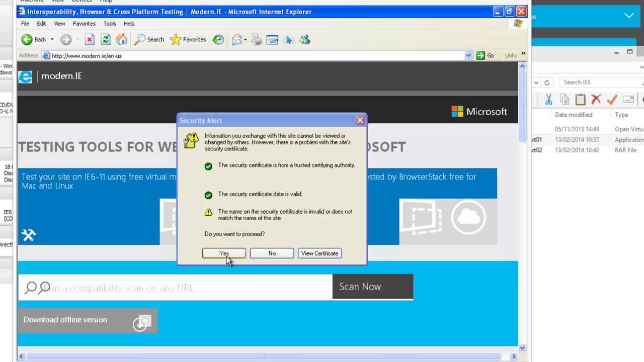Image resolution: width=644 pixels, height=362 pixels.
Task: Expand the address bar dropdown arrow
Action: [x=468, y=56]
